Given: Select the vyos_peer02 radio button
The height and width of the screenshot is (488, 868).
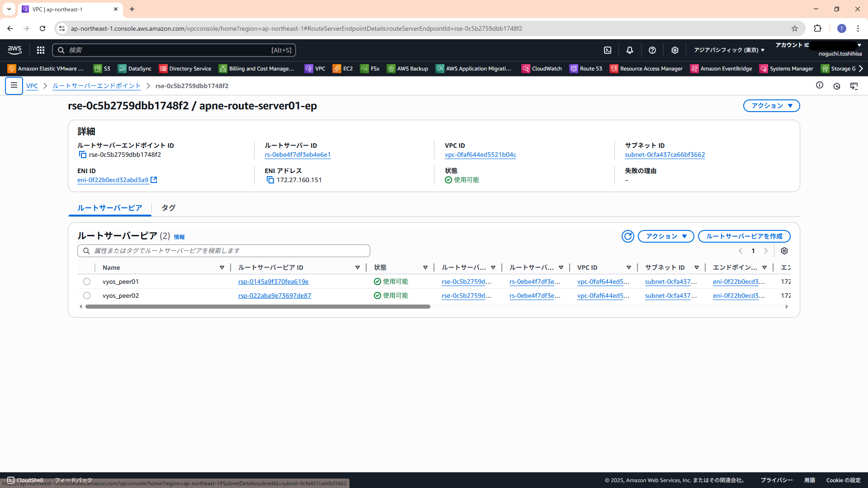Looking at the screenshot, I should click(87, 296).
